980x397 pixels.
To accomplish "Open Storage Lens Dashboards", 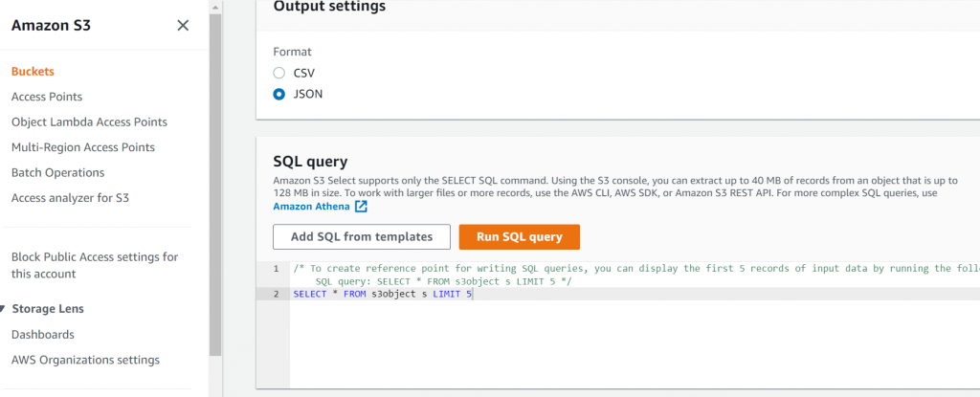I will pyautogui.click(x=43, y=335).
